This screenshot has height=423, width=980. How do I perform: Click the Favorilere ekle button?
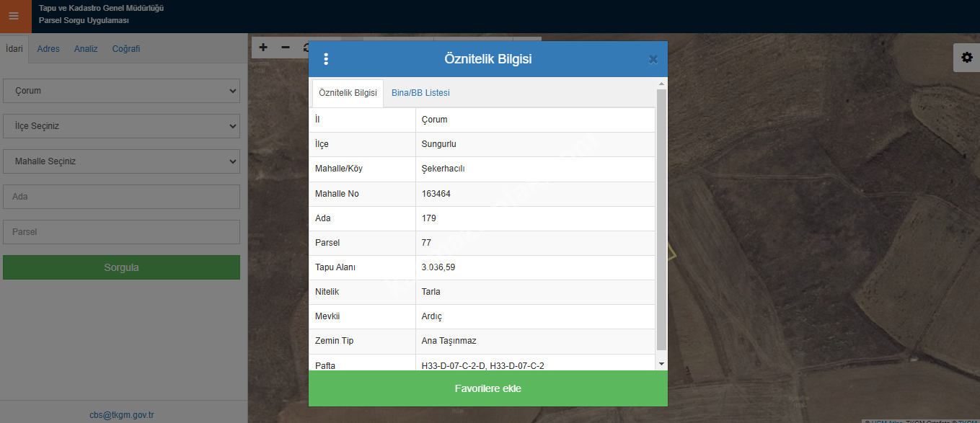pyautogui.click(x=487, y=388)
